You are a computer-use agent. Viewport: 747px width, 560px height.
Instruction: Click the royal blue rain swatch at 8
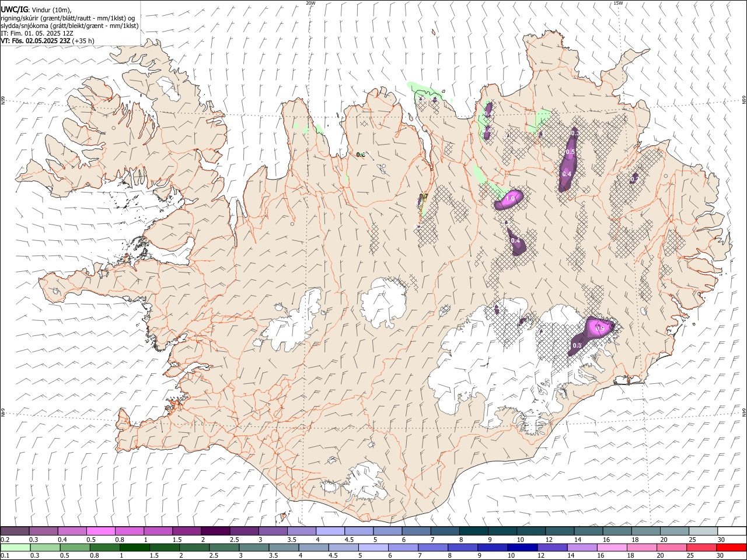click(463, 547)
